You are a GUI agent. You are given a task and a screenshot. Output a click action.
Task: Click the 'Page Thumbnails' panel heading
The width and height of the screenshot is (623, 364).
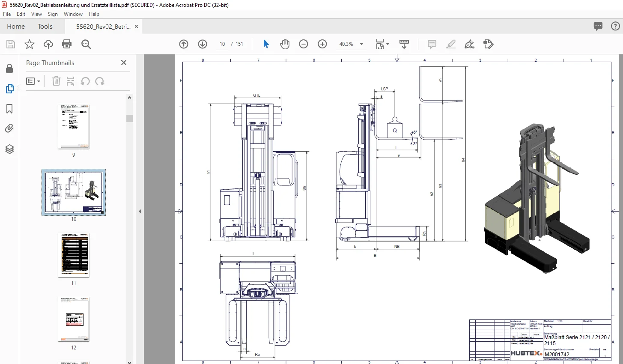pos(50,63)
